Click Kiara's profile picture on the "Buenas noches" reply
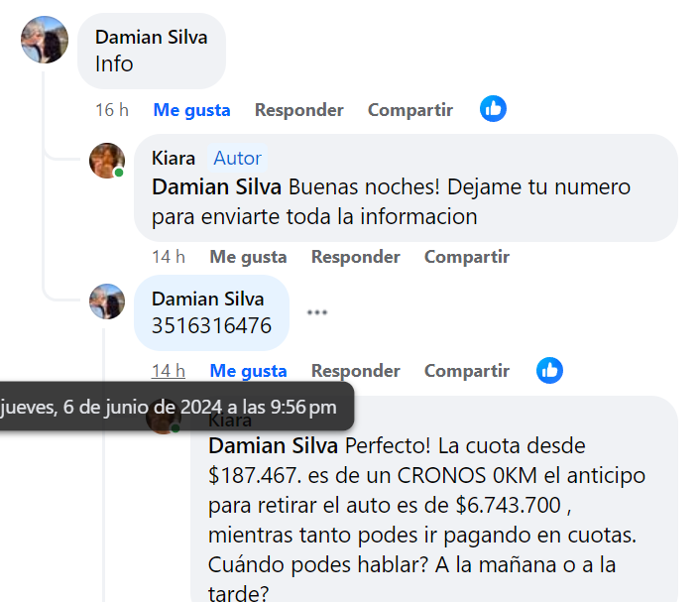700x602 pixels. pos(107,161)
